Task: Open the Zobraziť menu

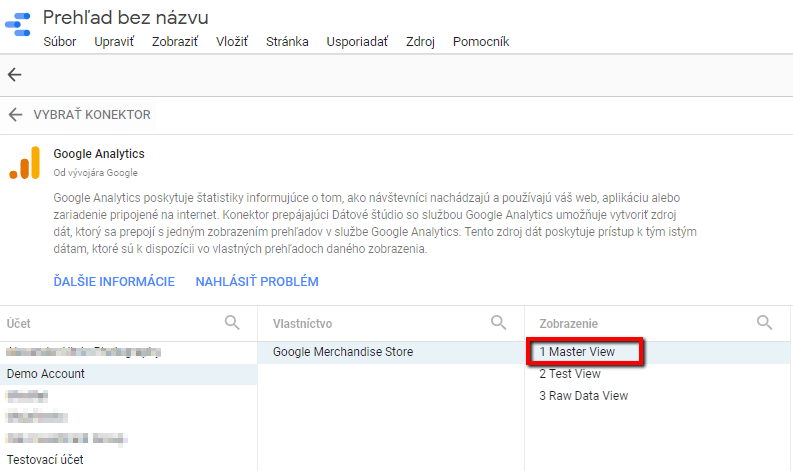Action: 175,41
